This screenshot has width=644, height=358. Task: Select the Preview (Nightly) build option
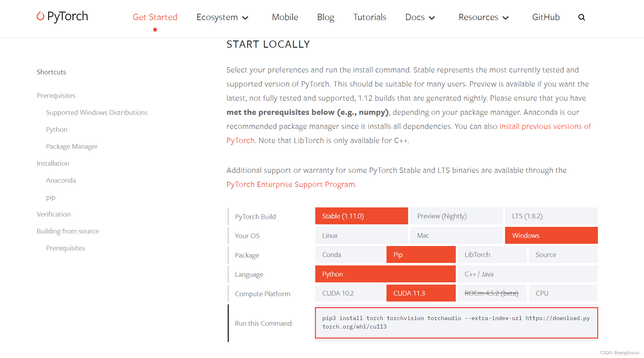456,216
